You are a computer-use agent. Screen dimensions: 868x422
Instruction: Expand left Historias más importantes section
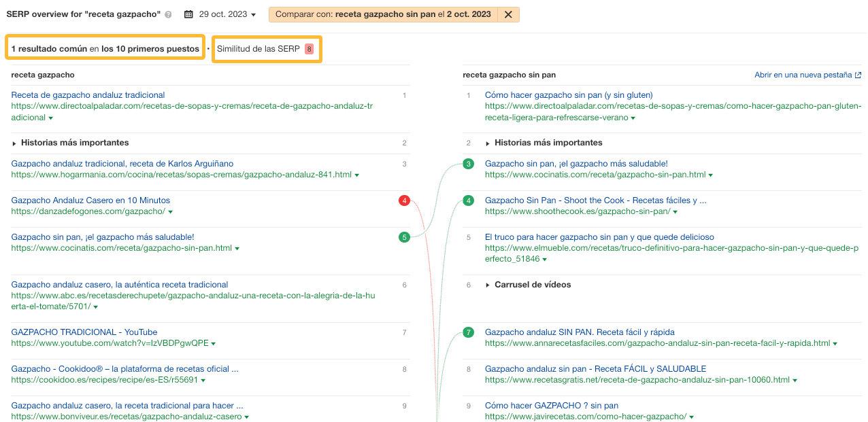(16, 143)
